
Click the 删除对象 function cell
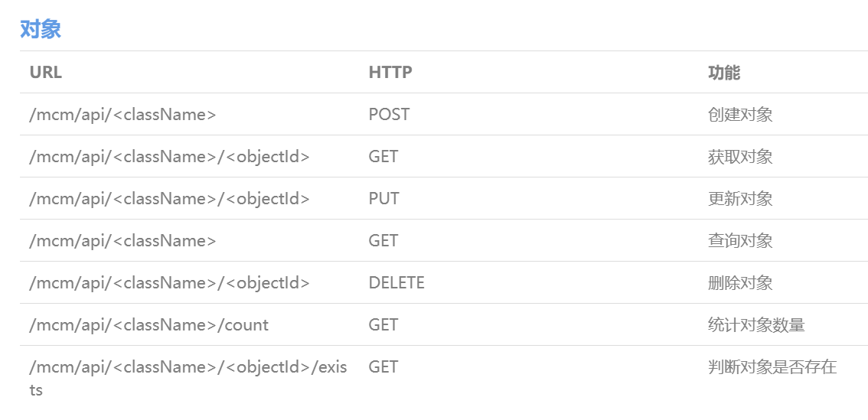[740, 283]
